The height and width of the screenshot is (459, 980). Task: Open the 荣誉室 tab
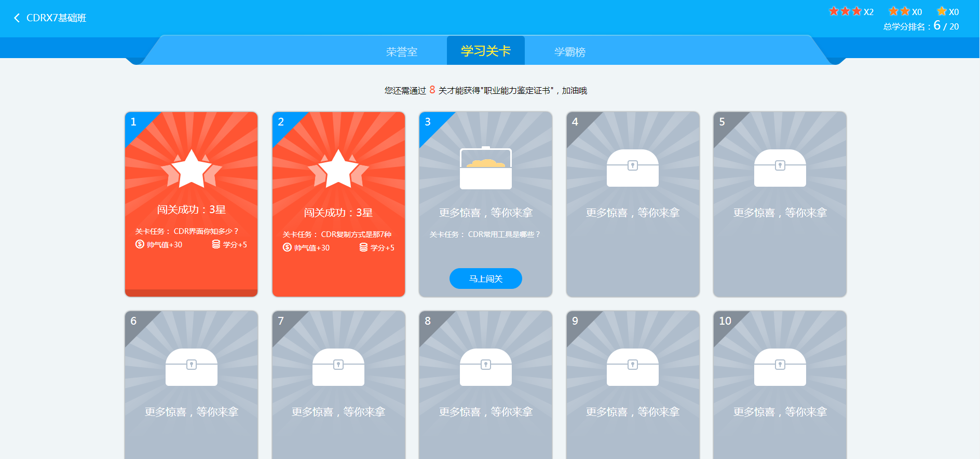pos(401,52)
